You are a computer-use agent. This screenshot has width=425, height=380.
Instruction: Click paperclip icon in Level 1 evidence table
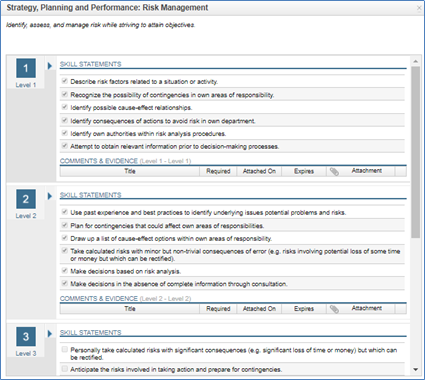[x=334, y=171]
